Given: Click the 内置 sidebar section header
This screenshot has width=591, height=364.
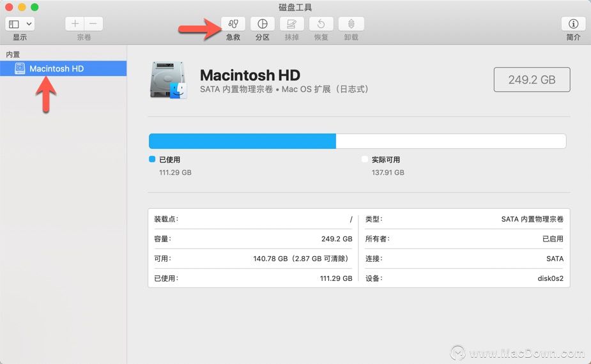Looking at the screenshot, I should pos(13,54).
